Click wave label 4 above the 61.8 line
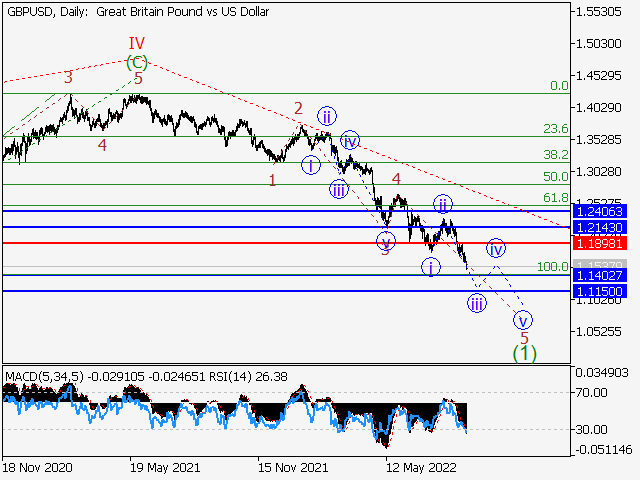640x480 pixels. pyautogui.click(x=396, y=178)
